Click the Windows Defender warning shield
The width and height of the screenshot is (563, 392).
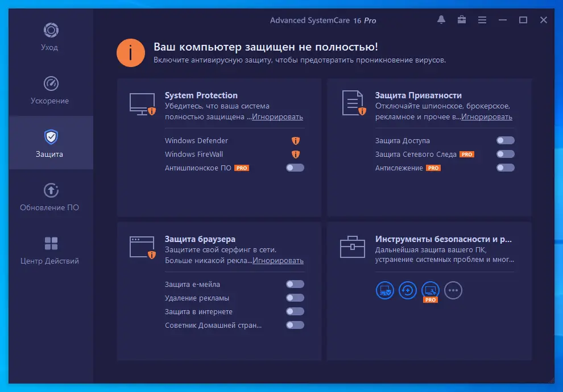click(x=296, y=140)
